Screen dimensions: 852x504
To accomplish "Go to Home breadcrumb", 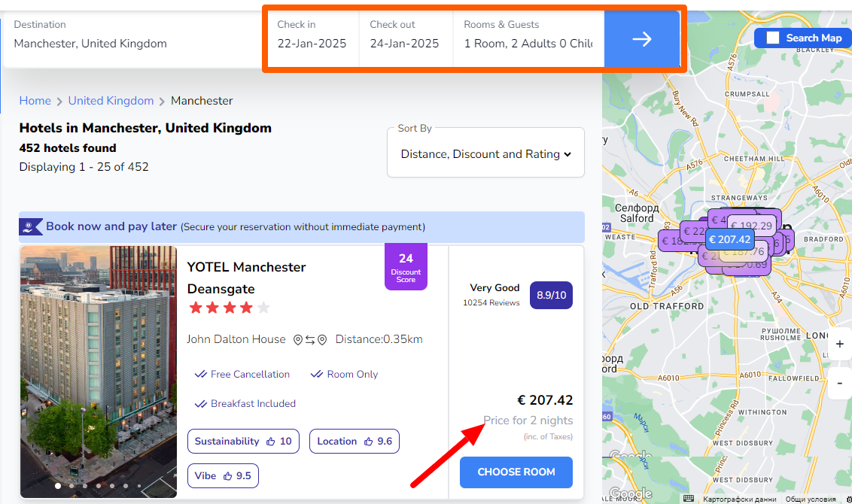I will (35, 101).
